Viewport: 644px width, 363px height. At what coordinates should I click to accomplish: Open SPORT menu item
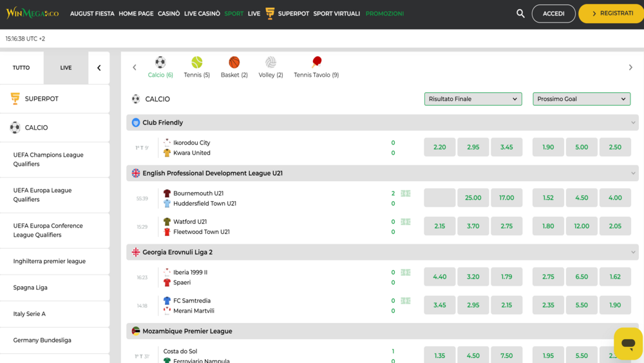[234, 14]
